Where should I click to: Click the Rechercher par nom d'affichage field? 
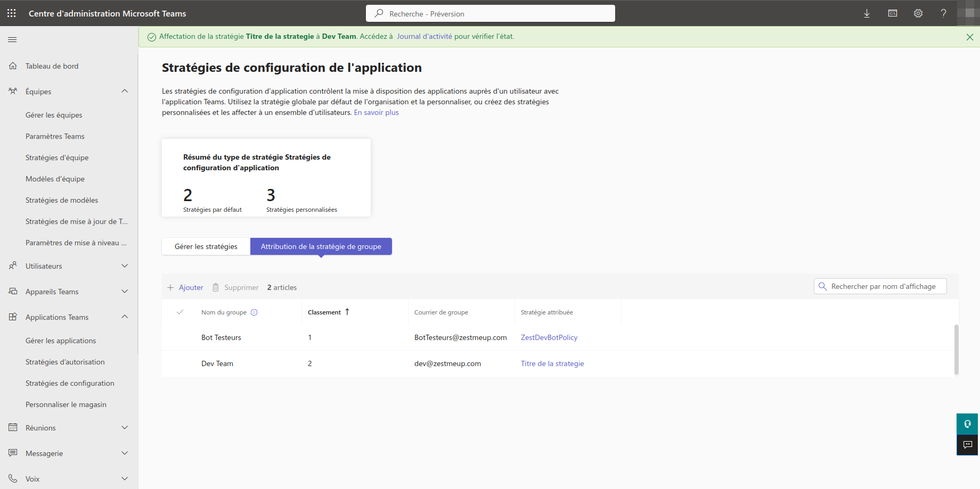[x=884, y=286]
